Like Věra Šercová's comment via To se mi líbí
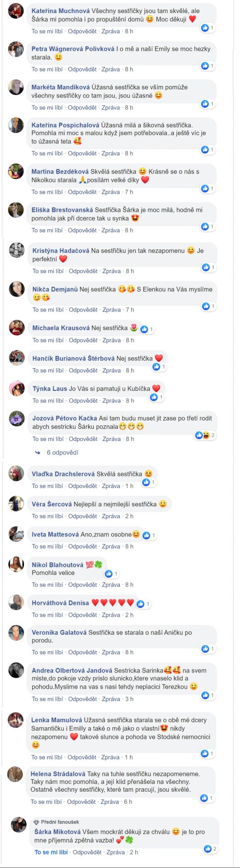This screenshot has width=240, height=868. pos(47,516)
